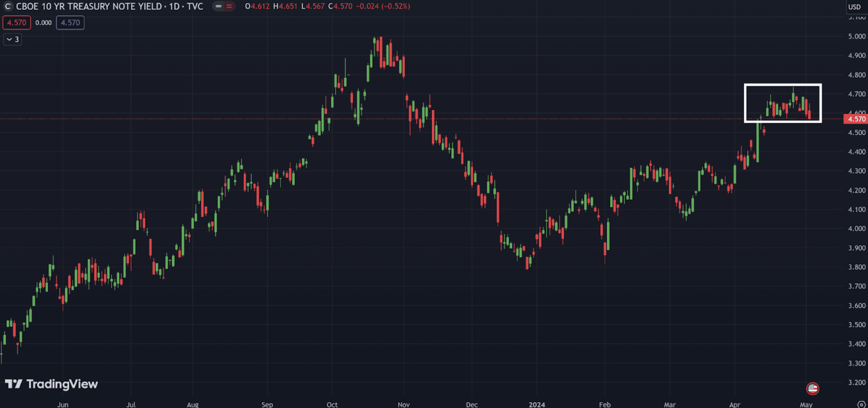Open the US flag economic event marker
Screen dimensions: 868x408
[812, 388]
